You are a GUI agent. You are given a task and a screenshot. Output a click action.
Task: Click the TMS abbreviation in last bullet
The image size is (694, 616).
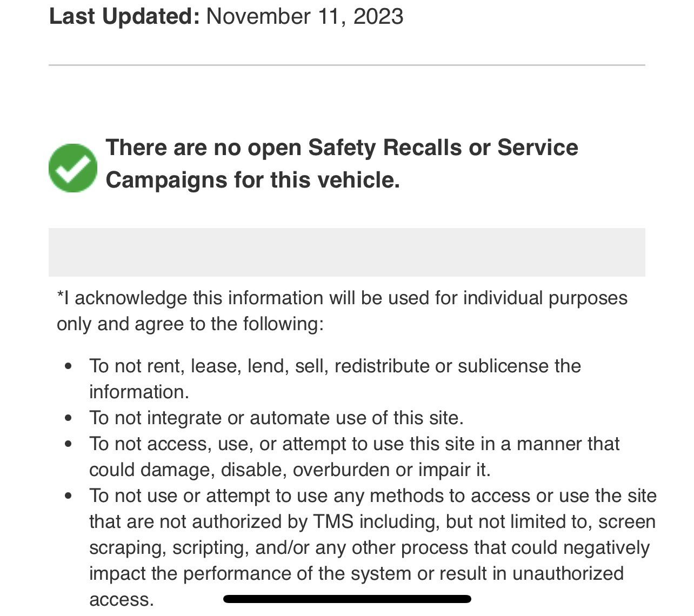coord(333,521)
